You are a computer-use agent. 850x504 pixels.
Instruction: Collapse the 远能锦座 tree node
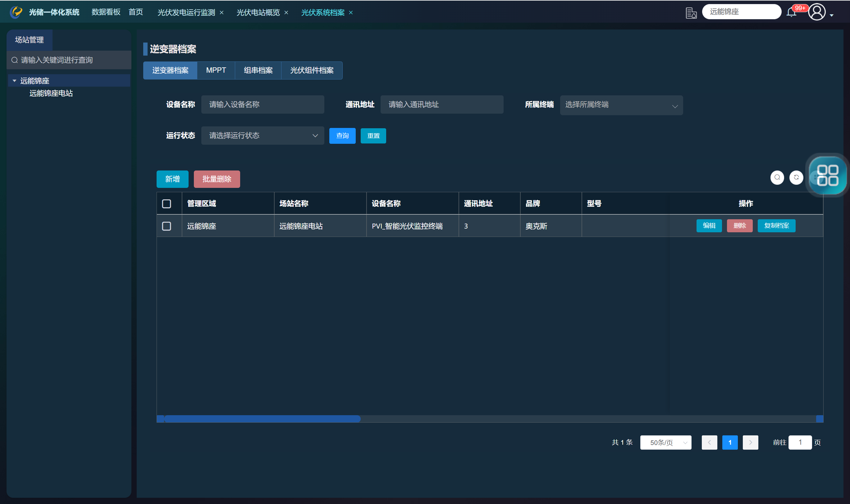[x=14, y=81]
